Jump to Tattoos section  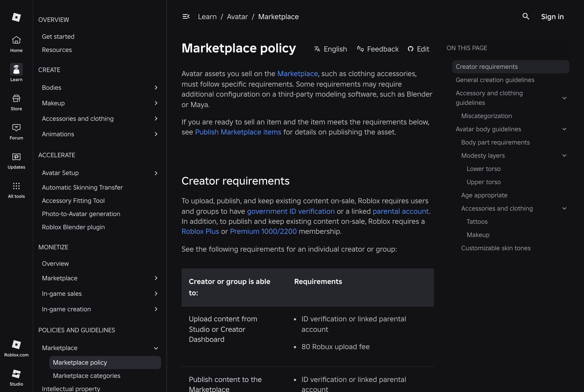(x=477, y=222)
